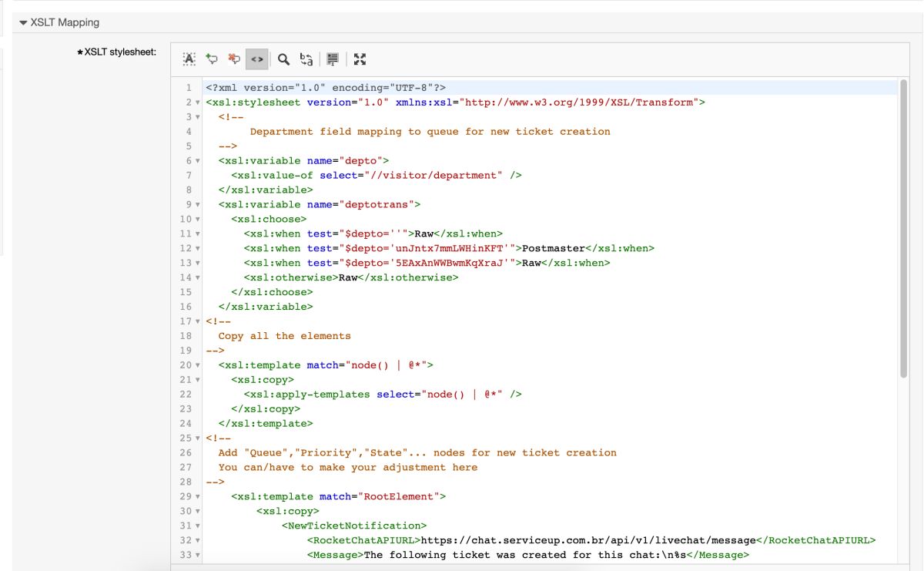Click the Select All icon in editor toolbar
Screen dimensions: 924x571
tap(189, 59)
